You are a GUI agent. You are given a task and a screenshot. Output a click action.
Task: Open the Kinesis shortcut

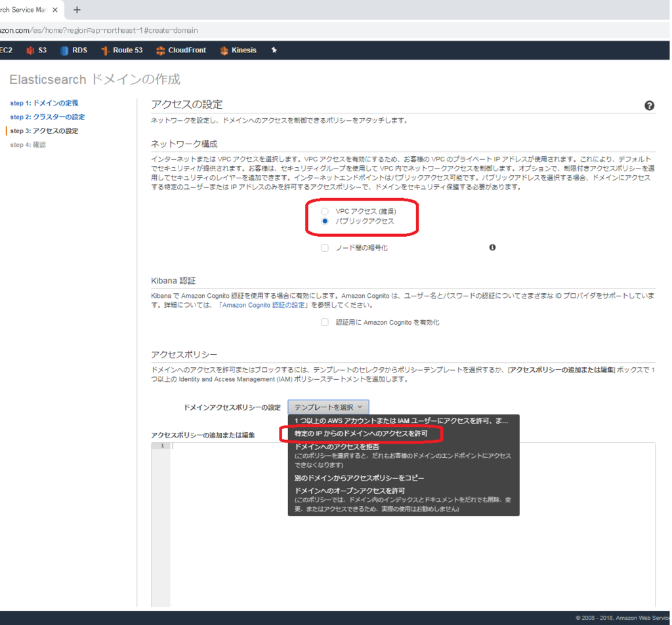(x=238, y=50)
